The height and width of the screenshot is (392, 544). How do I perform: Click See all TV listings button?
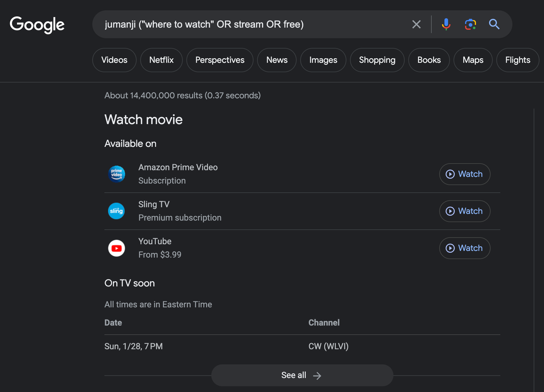click(x=302, y=375)
